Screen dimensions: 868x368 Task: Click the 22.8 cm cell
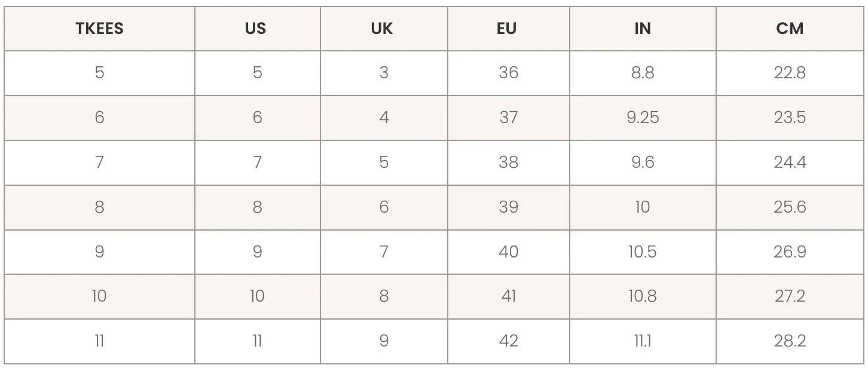790,73
